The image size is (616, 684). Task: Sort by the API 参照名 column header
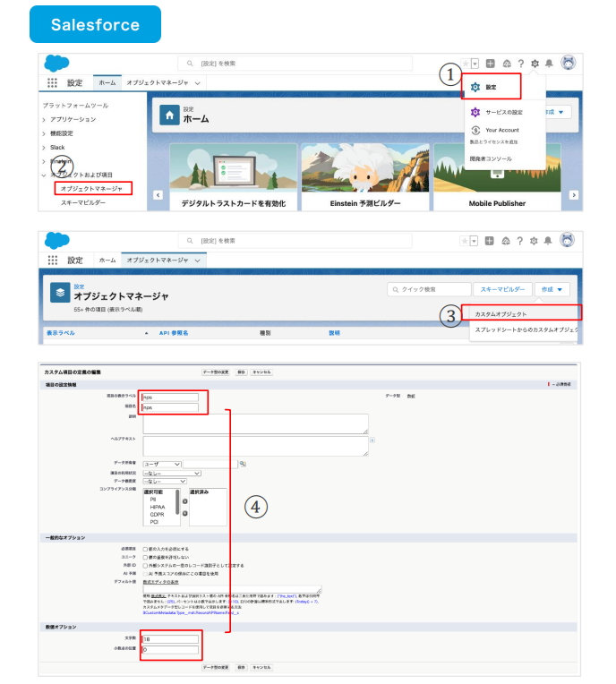coord(174,333)
